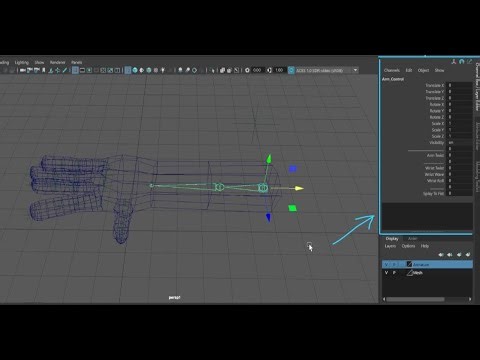The height and width of the screenshot is (360, 480).
Task: Select the Wrist Twist channel label
Action: point(434,168)
